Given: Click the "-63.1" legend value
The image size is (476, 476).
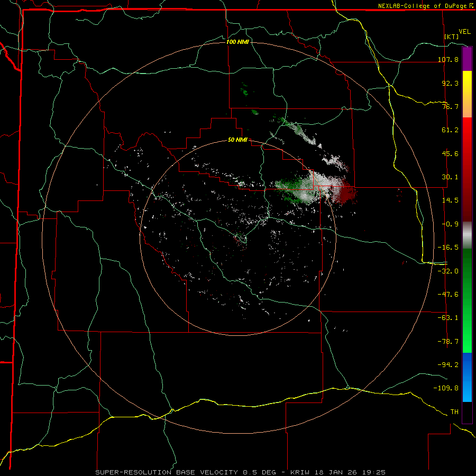Looking at the screenshot, I should pos(448,318).
